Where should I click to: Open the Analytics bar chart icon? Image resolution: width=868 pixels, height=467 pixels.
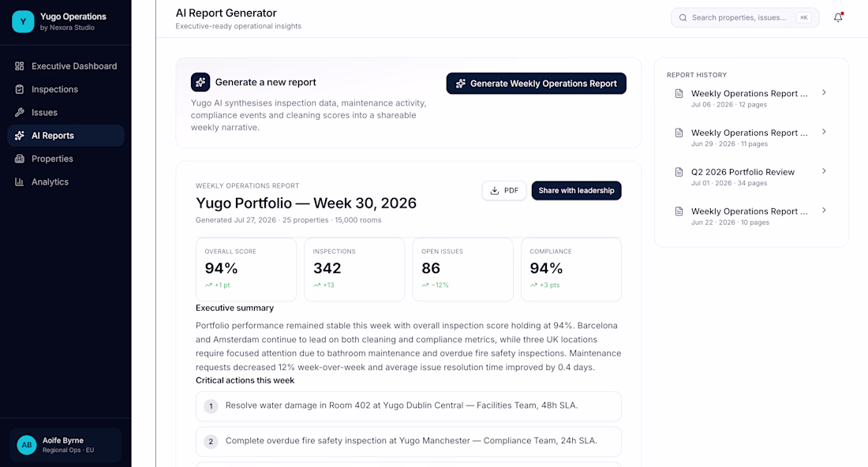[20, 182]
